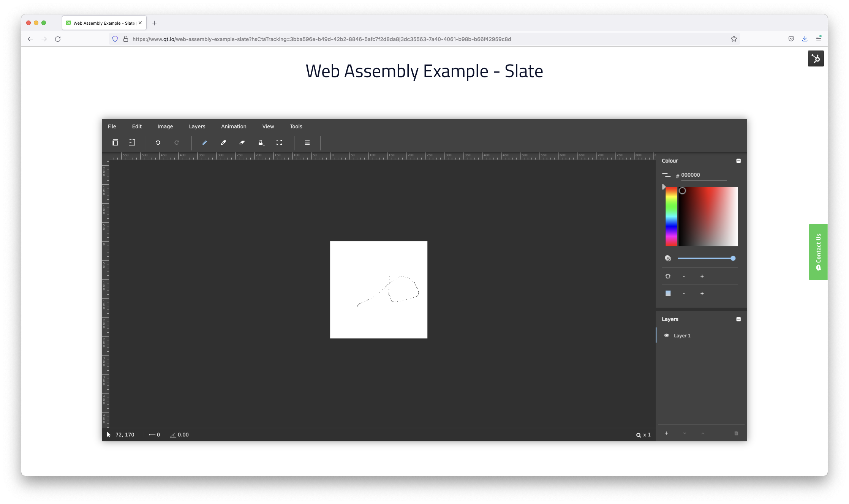Collapse the Layers panel

click(x=738, y=319)
